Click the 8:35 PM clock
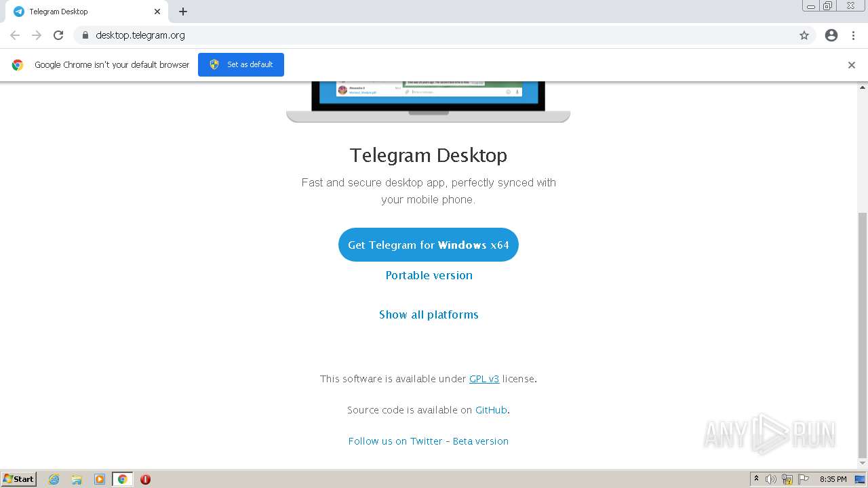Screen dimensions: 868x488 [x=833, y=479]
